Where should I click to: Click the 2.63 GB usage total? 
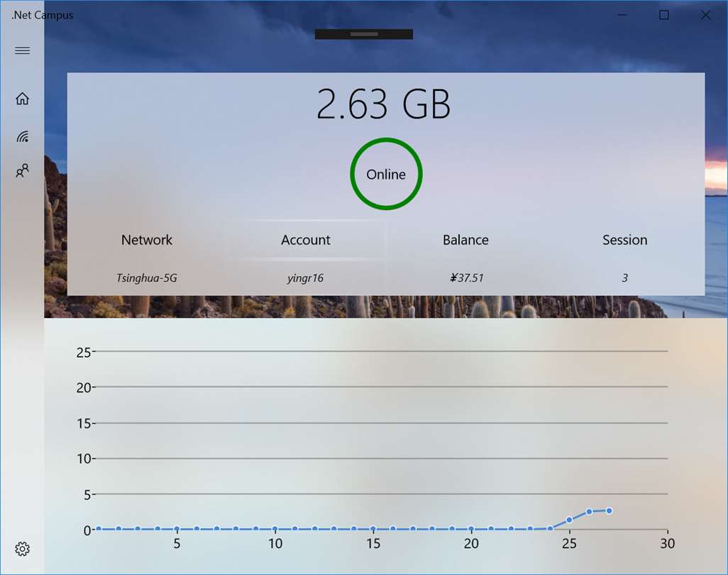[384, 104]
